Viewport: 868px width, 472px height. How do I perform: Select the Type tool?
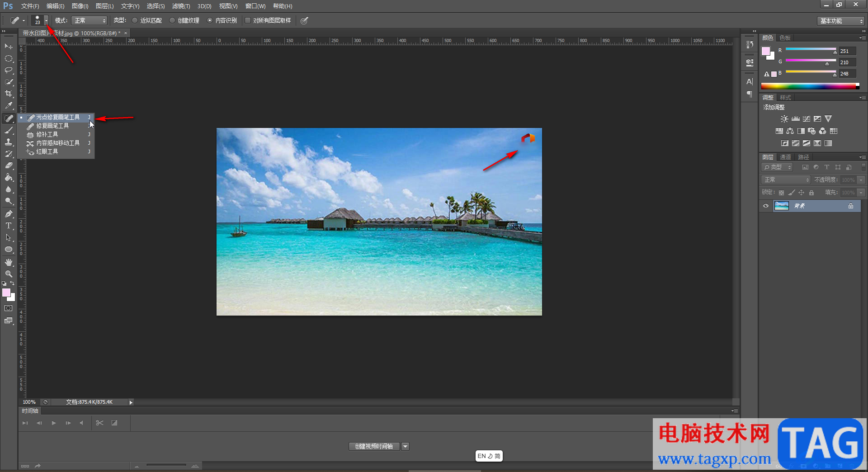pyautogui.click(x=9, y=225)
